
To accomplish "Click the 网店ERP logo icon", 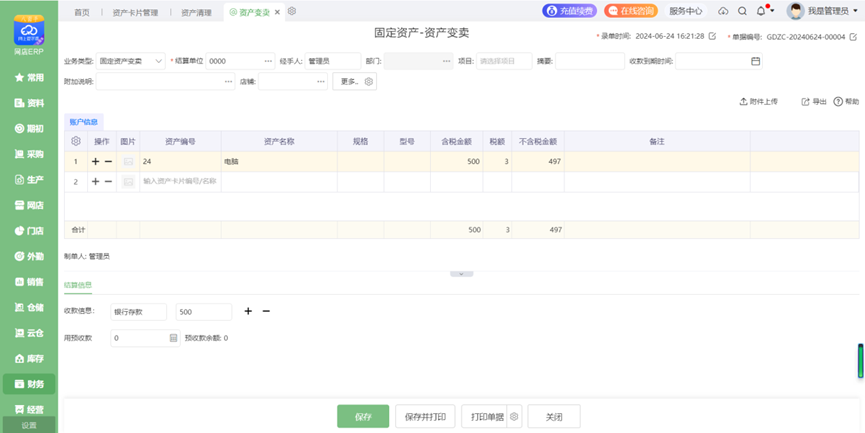I will (x=29, y=30).
